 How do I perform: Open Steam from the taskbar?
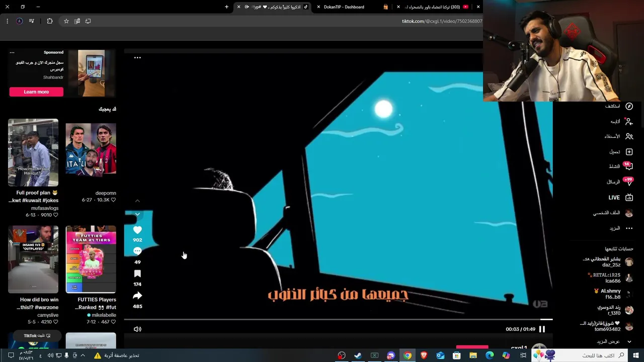358,355
